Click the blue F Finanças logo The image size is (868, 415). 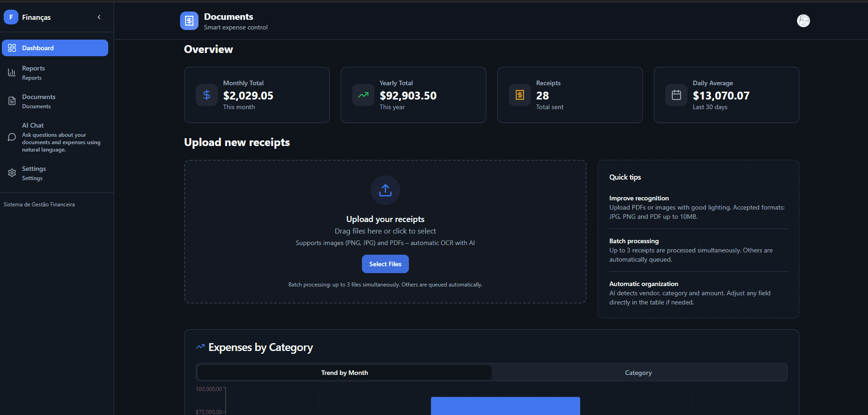[x=11, y=17]
